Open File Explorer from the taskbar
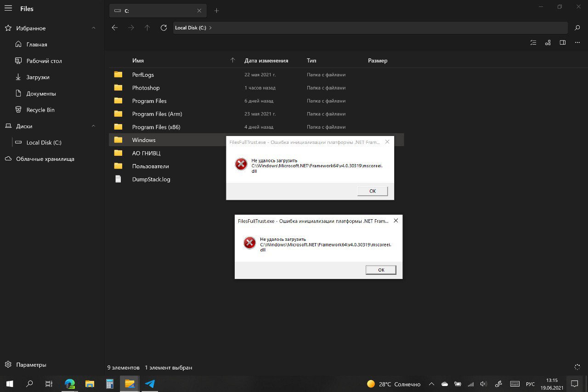 90,384
